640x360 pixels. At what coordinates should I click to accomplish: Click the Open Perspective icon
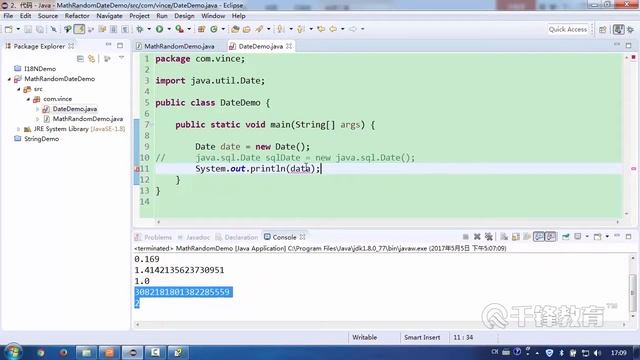(x=602, y=29)
